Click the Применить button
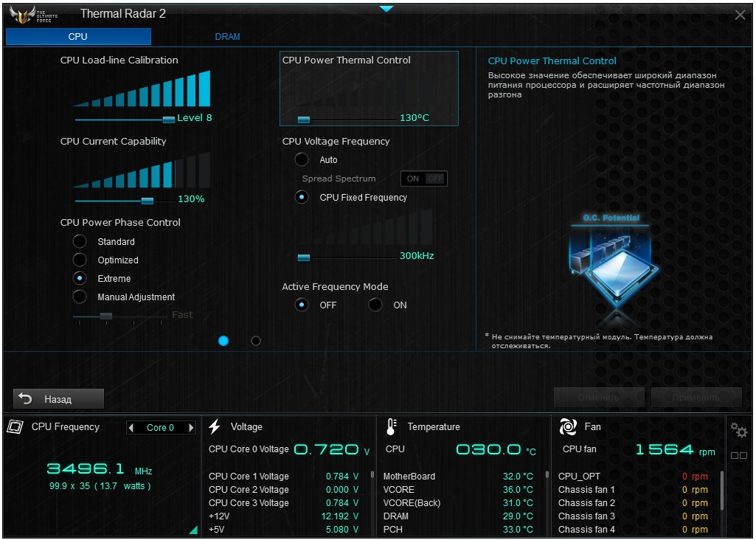The width and height of the screenshot is (756, 540). point(696,398)
